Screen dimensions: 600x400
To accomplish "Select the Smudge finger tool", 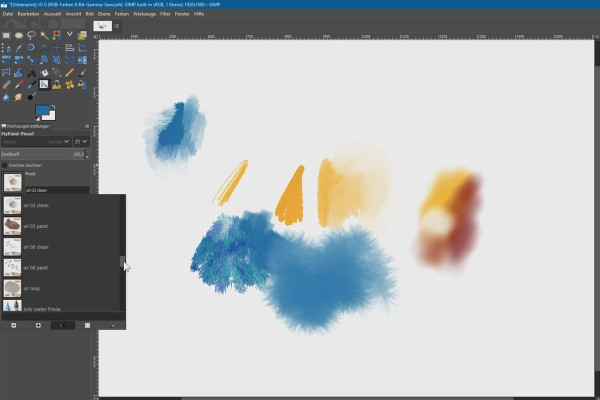I will pos(19,97).
